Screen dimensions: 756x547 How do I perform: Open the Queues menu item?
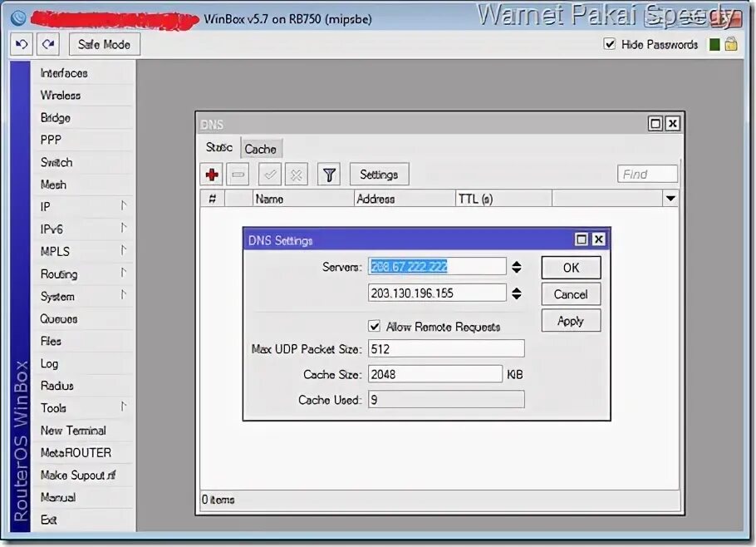[x=82, y=319]
